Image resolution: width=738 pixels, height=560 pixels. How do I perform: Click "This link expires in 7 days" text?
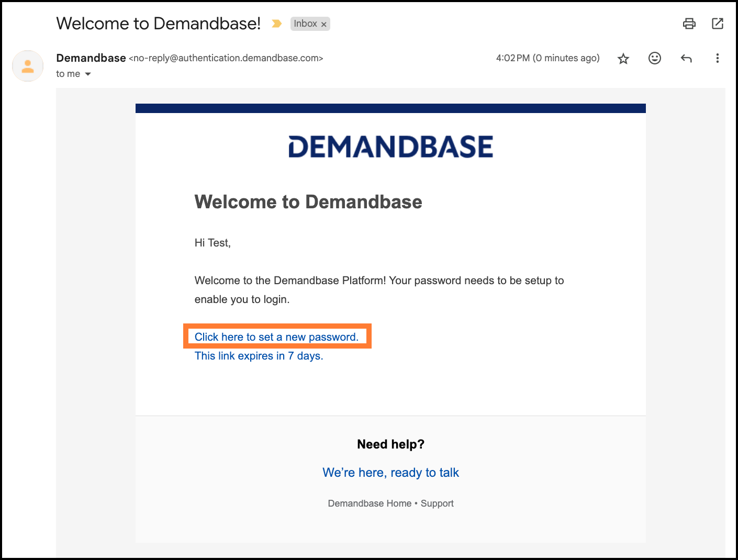[259, 356]
